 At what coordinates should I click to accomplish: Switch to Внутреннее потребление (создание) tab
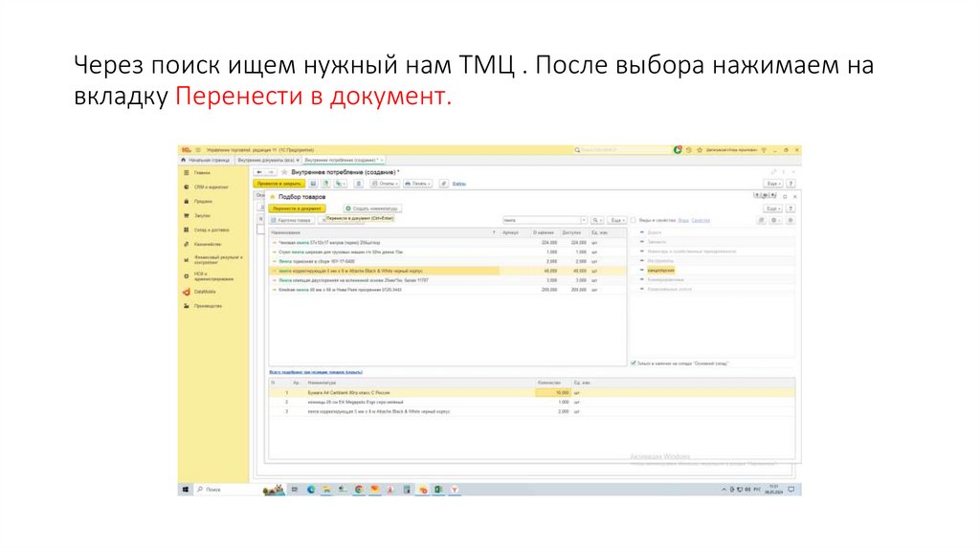pos(342,160)
